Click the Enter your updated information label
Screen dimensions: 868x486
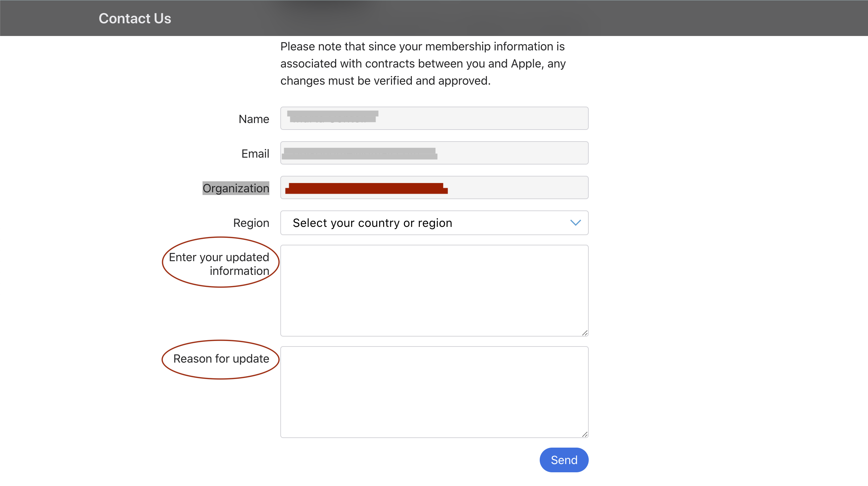click(219, 264)
